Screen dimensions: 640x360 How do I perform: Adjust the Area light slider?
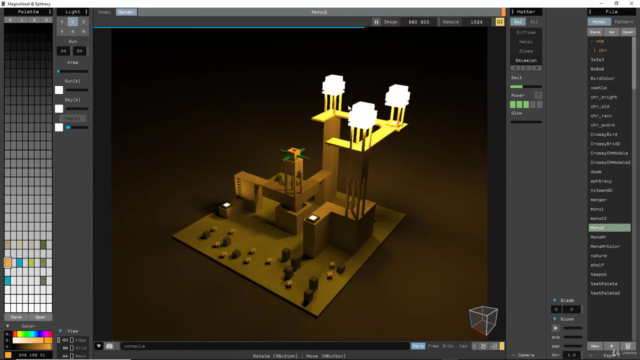(73, 71)
